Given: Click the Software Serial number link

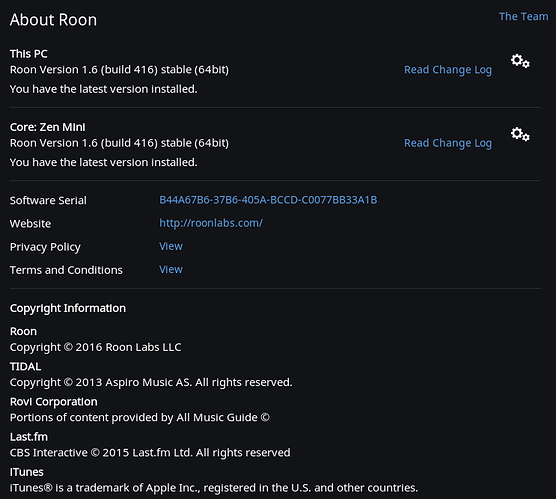Looking at the screenshot, I should [268, 200].
